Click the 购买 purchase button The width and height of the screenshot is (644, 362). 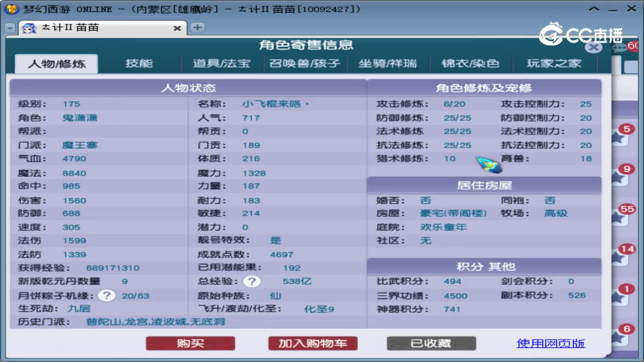tap(190, 344)
